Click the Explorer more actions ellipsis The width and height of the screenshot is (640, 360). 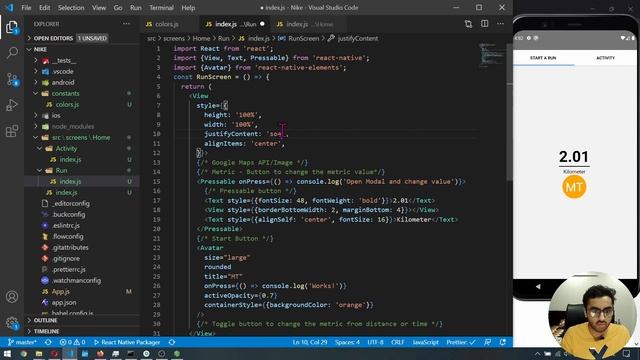tap(127, 24)
